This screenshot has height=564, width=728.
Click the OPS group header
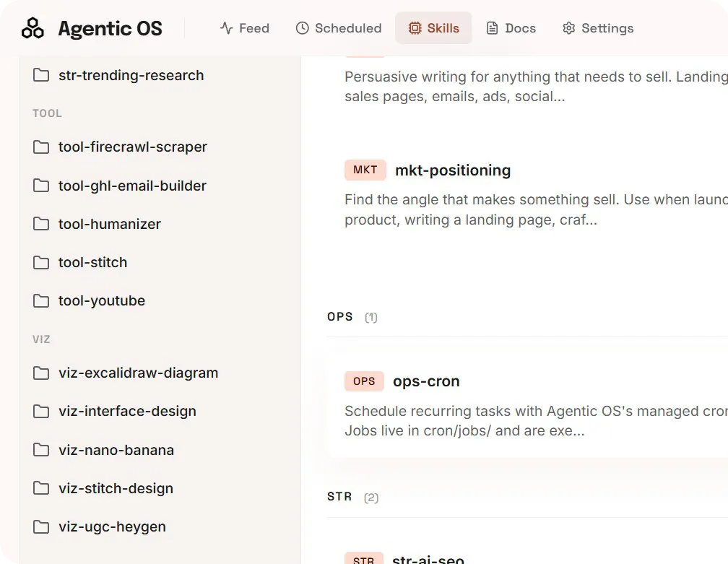pyautogui.click(x=340, y=316)
